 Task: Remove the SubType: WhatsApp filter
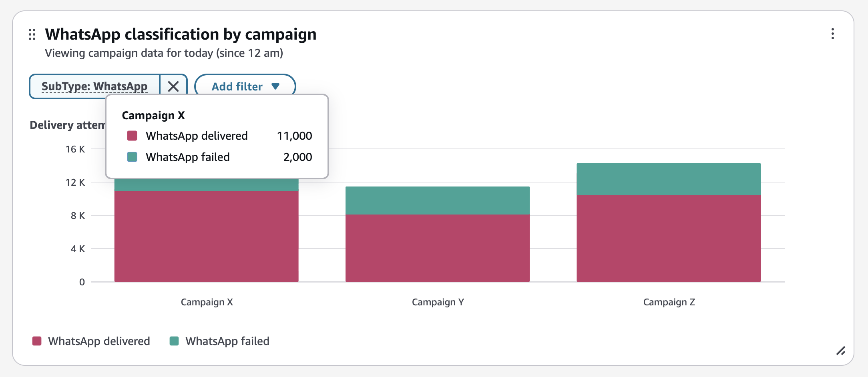pyautogui.click(x=173, y=86)
